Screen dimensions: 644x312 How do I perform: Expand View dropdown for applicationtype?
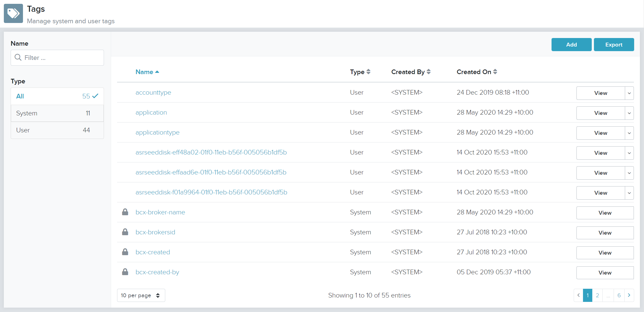tap(629, 133)
